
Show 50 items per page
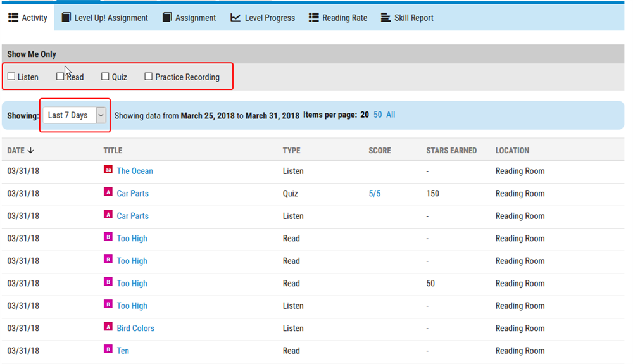click(x=377, y=115)
